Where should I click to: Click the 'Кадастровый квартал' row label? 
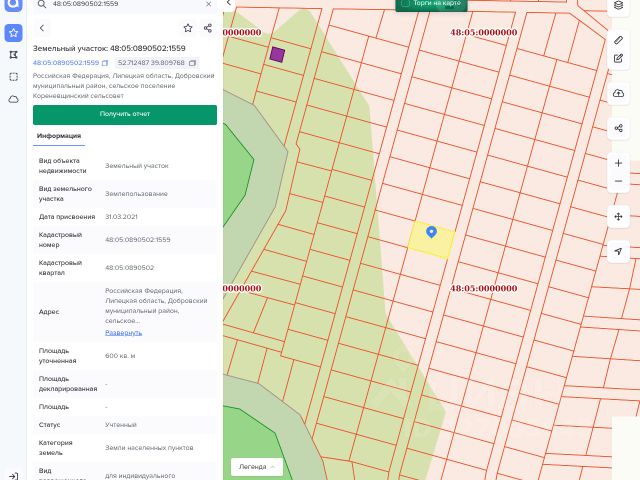click(60, 268)
